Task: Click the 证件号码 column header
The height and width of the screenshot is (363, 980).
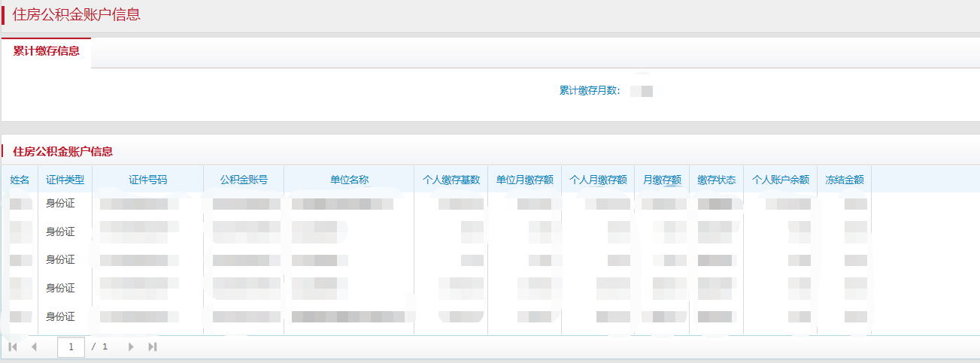Action: (147, 180)
